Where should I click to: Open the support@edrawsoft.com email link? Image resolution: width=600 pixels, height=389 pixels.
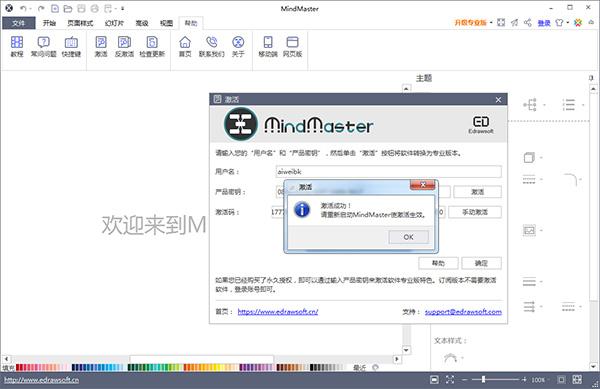[x=463, y=312]
